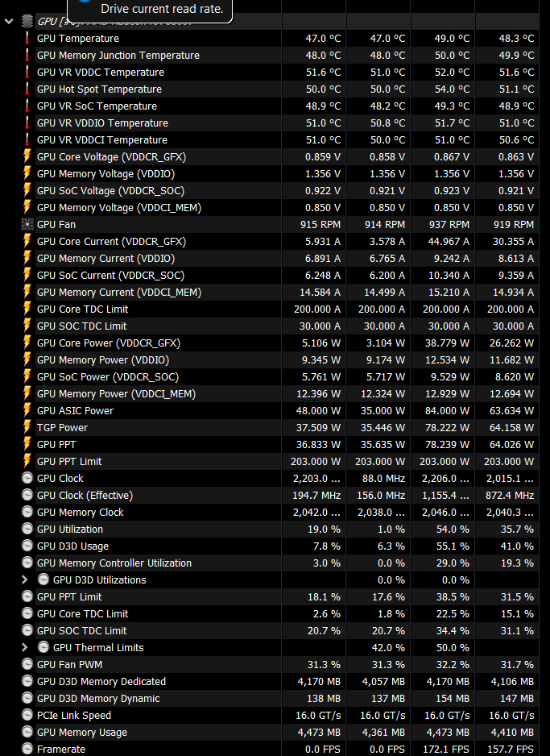Screen dimensions: 550x756
Task: Click lightning icon beside GPU Memory Voltage (VDDIO)
Action: point(27,173)
